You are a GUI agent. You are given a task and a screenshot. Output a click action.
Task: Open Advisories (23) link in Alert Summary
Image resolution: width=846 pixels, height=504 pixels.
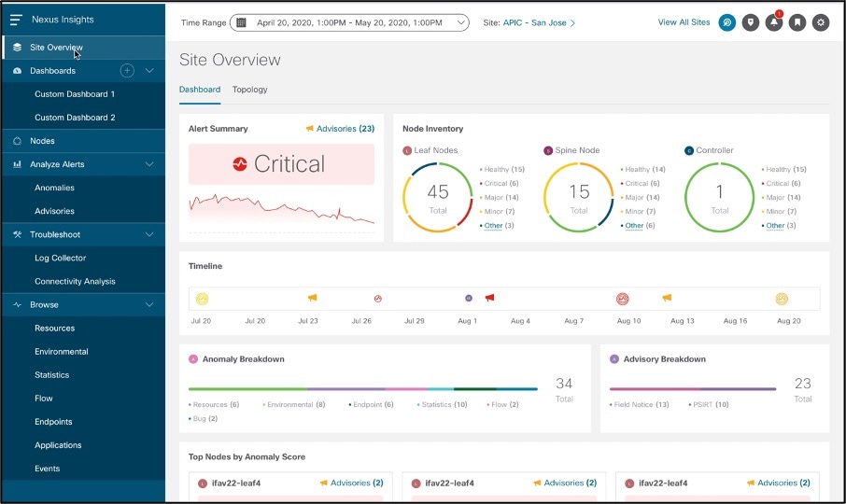pyautogui.click(x=345, y=128)
